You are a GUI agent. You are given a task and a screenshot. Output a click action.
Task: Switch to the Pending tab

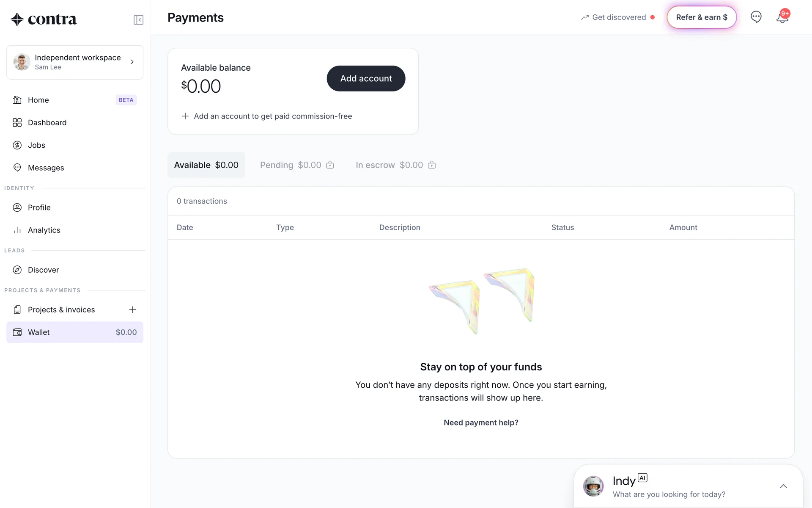pos(297,165)
